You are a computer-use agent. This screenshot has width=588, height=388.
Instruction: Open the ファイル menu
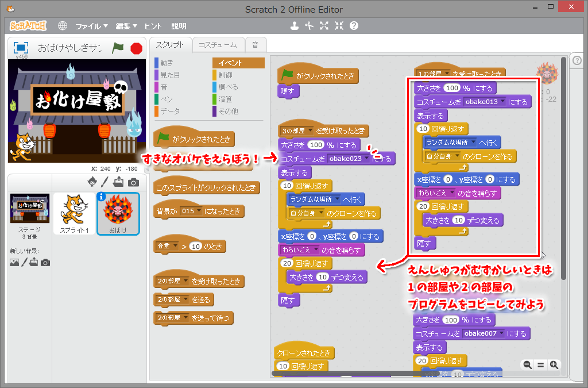[91, 26]
